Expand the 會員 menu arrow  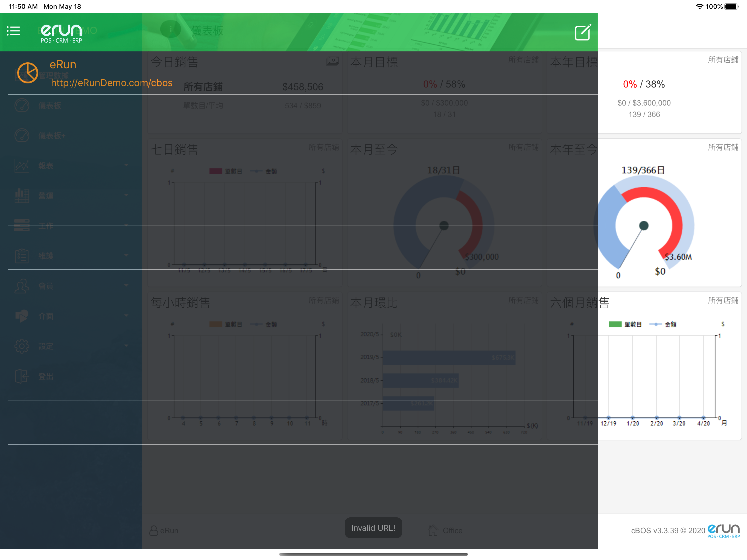[126, 285]
